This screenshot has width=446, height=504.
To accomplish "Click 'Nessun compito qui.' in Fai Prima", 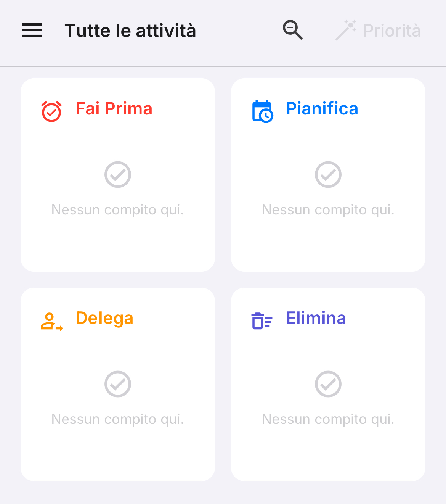I will pos(118,210).
